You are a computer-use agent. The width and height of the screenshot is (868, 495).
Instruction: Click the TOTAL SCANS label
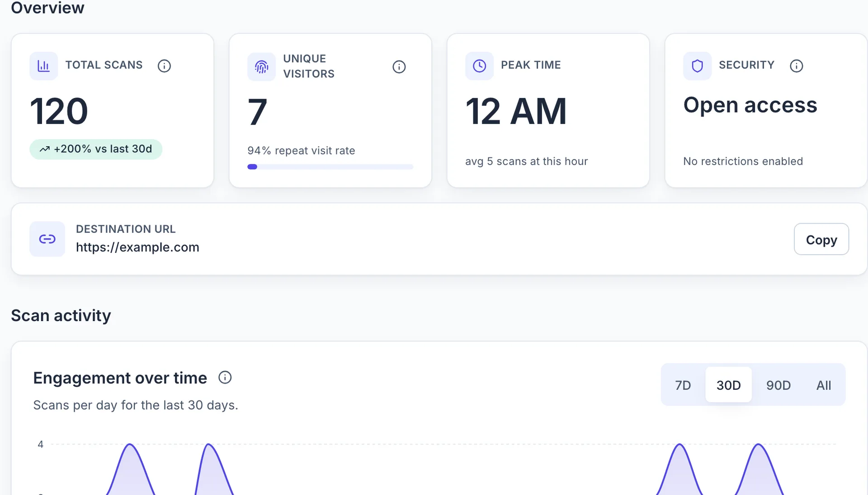tap(104, 65)
